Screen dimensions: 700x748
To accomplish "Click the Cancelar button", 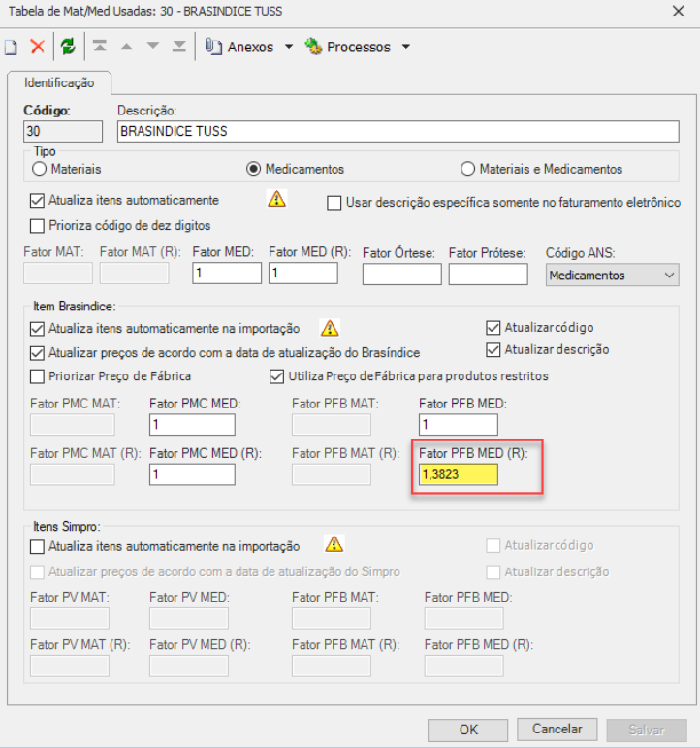I will pyautogui.click(x=557, y=730).
